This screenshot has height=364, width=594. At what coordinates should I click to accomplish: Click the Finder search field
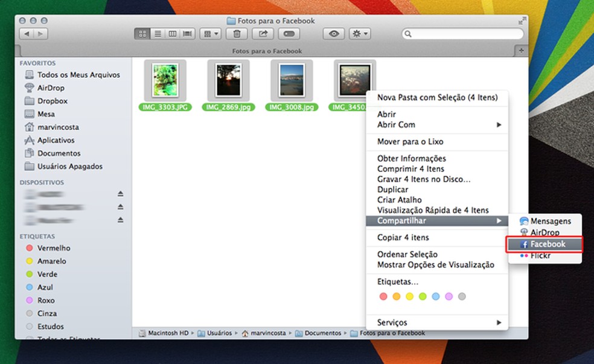pyautogui.click(x=463, y=34)
